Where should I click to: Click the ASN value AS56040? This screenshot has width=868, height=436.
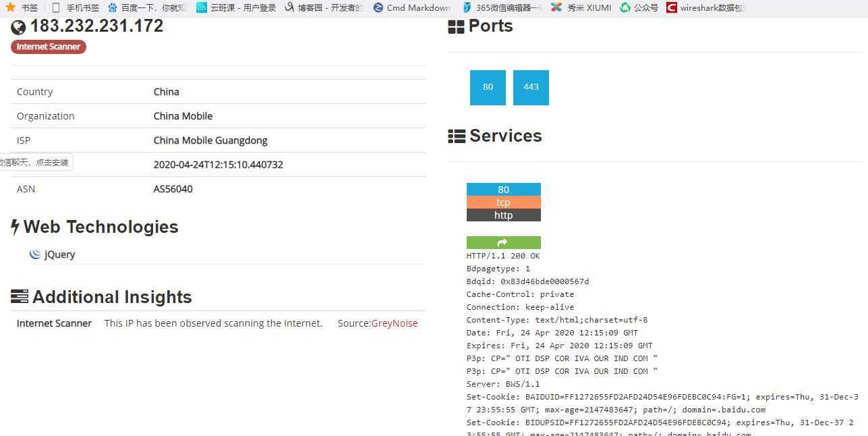click(173, 189)
